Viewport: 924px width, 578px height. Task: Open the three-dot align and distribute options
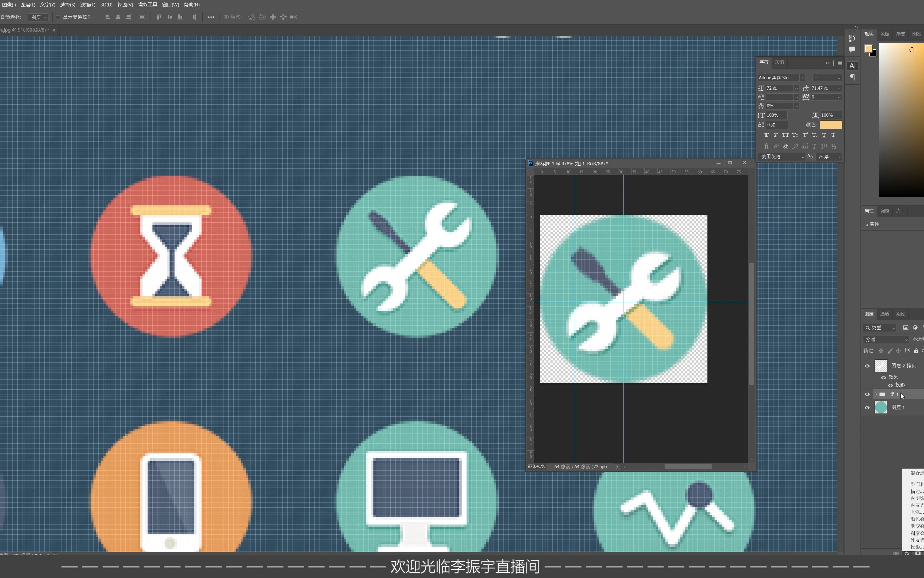coord(211,17)
